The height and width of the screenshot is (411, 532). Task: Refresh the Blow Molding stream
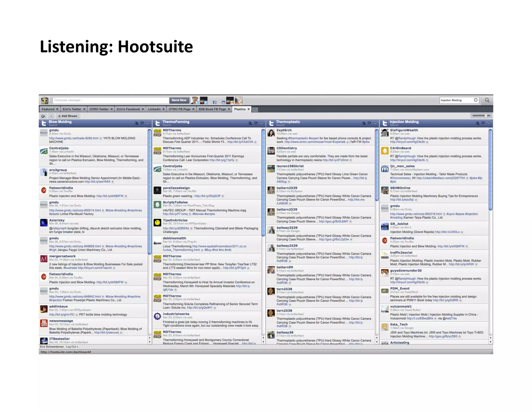coord(142,123)
